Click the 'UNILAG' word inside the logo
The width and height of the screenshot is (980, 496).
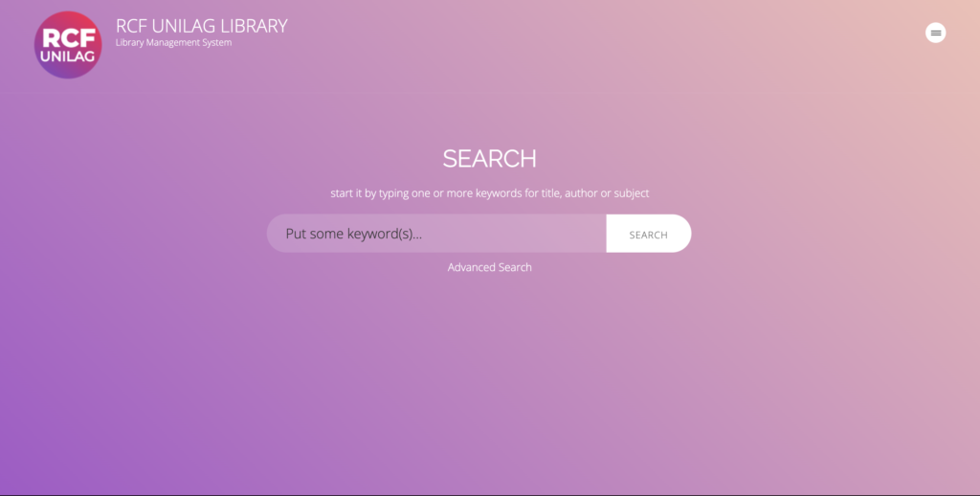point(67,56)
